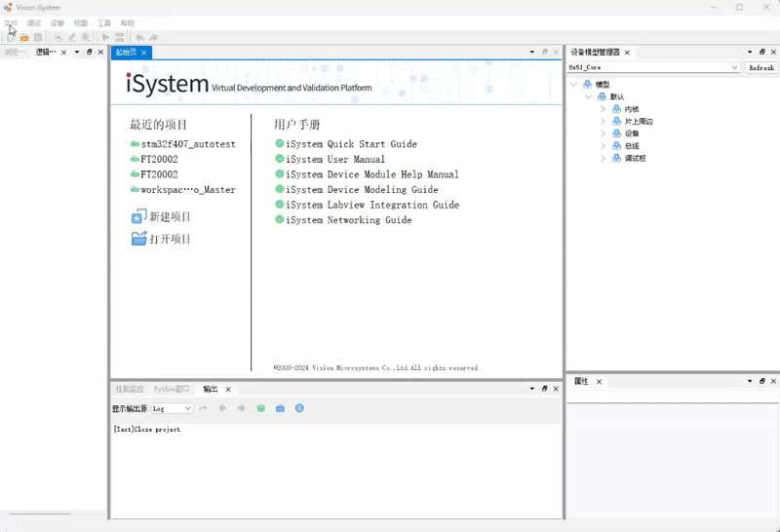
Task: Click the 调试桩 node icon
Action: (617, 158)
